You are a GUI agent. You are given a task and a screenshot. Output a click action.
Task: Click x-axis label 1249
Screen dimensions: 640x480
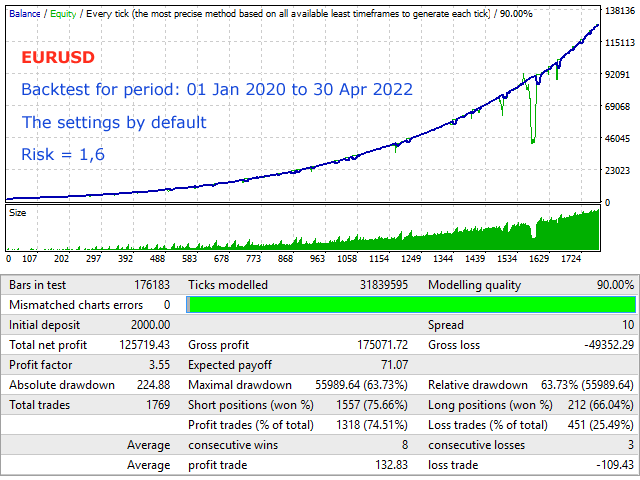(x=411, y=259)
